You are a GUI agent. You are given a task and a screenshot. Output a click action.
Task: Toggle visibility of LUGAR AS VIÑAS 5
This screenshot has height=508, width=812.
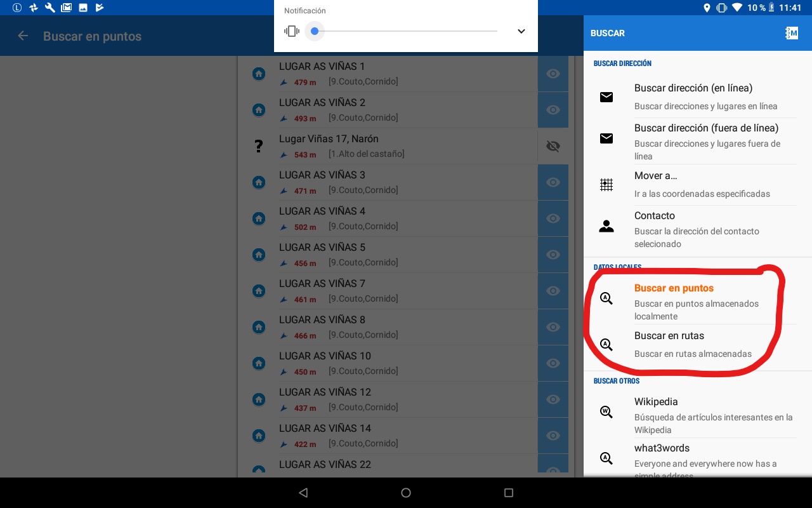pyautogui.click(x=553, y=255)
